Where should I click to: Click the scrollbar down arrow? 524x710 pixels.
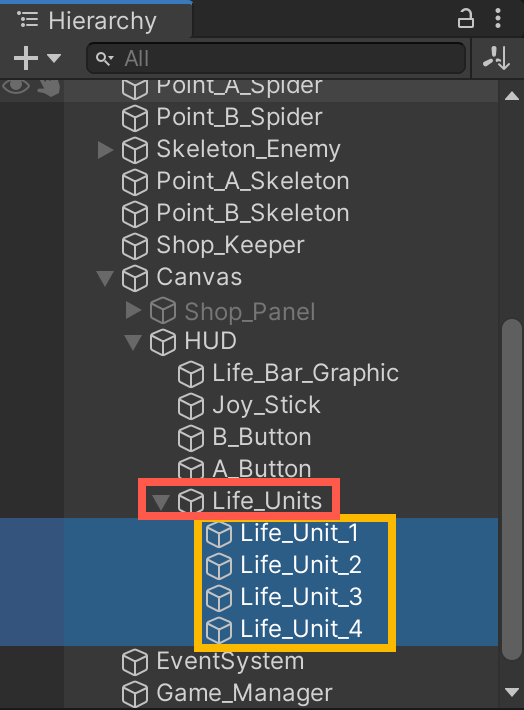tap(512, 692)
